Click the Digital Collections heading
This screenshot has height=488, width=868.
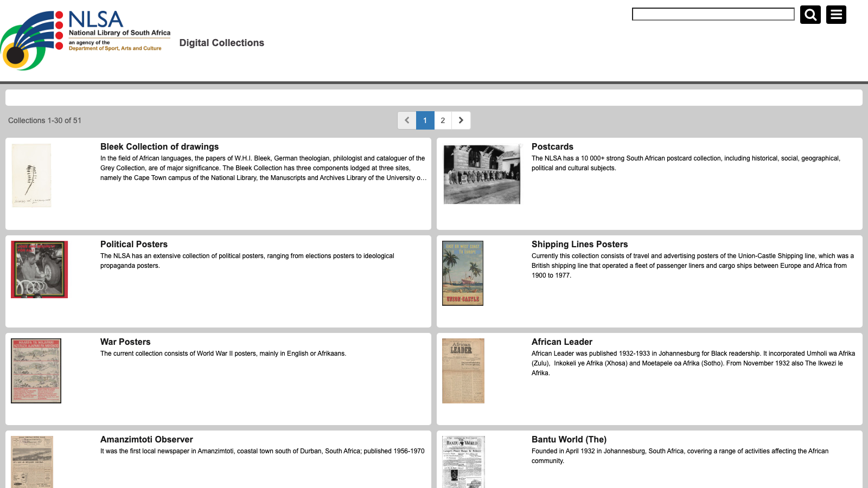[x=222, y=43]
